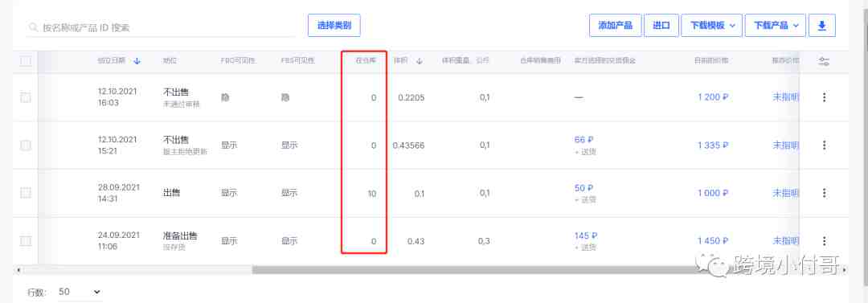Click the download arrow icon button
The image size is (868, 303).
(x=822, y=26)
